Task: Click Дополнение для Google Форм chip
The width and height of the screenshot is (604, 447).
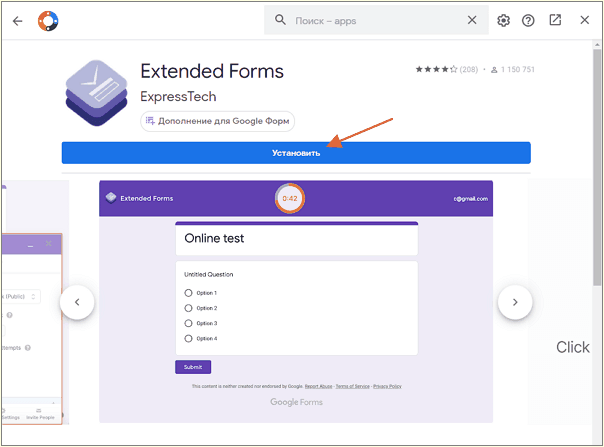Action: click(x=218, y=121)
